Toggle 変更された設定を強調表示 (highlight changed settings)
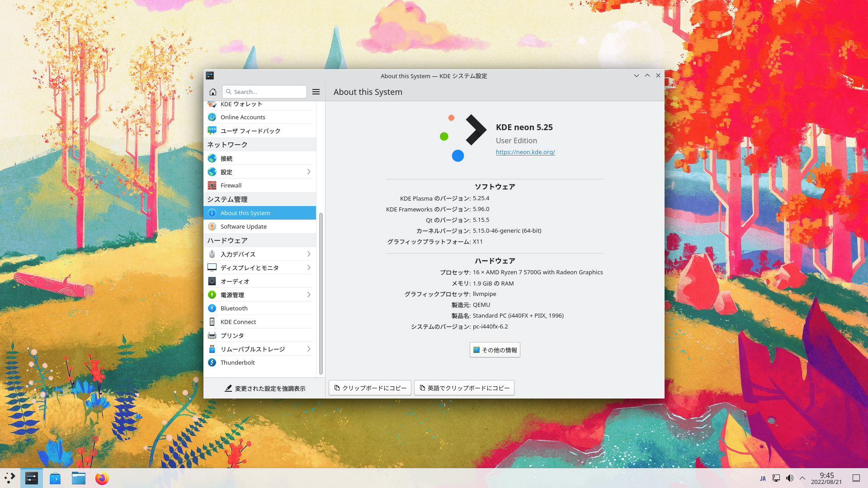The height and width of the screenshot is (488, 868). coord(265,388)
